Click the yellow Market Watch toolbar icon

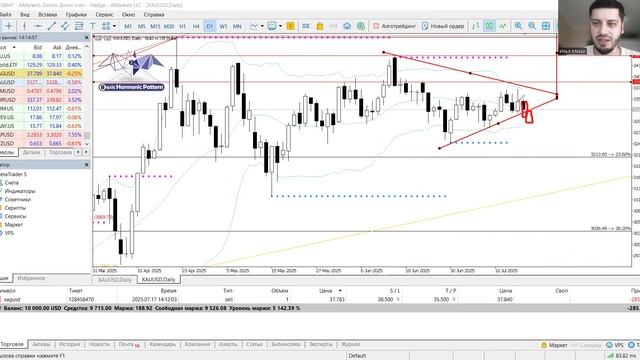click(290, 26)
